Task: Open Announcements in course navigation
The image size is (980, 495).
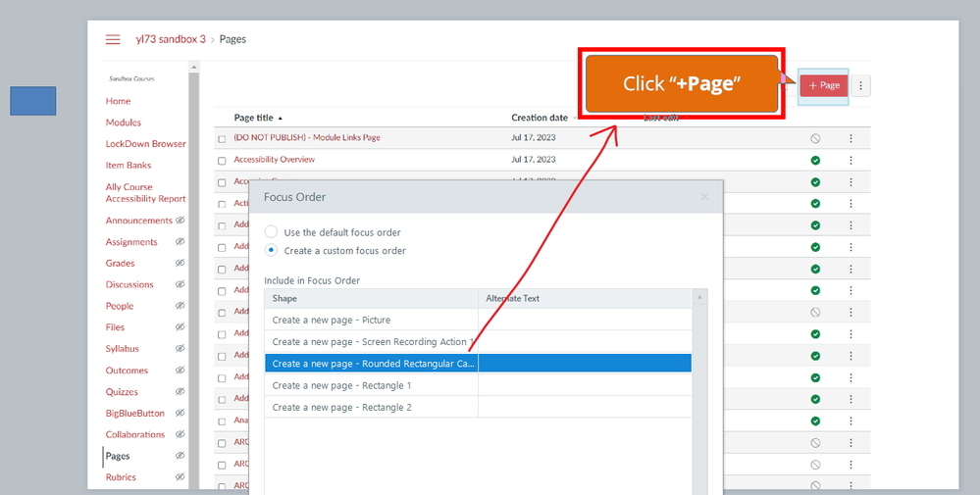Action: [138, 221]
